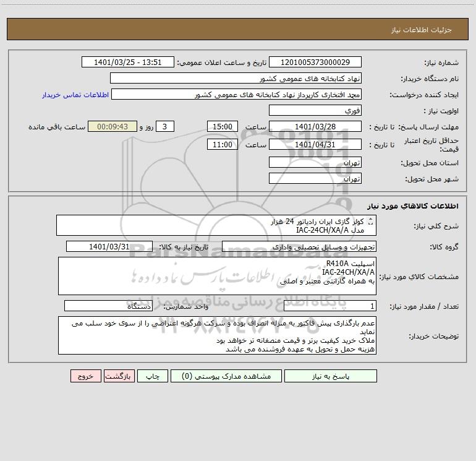The image size is (476, 461).
Task: Click label 'شماره نیاز:'
Action: (441, 62)
